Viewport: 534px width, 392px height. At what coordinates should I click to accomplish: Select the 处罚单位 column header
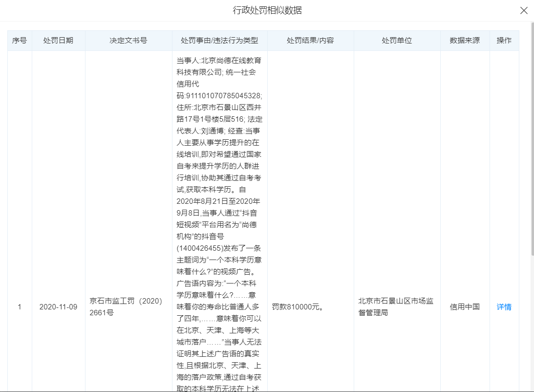397,41
